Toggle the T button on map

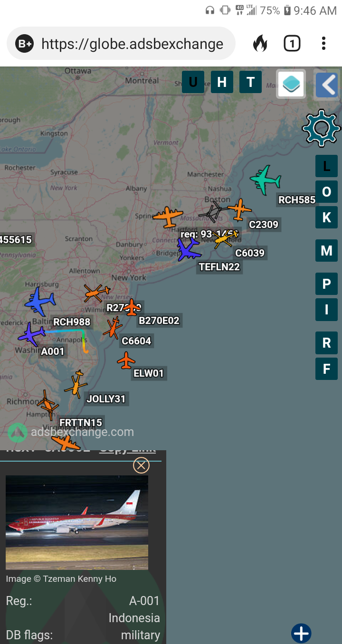point(250,82)
